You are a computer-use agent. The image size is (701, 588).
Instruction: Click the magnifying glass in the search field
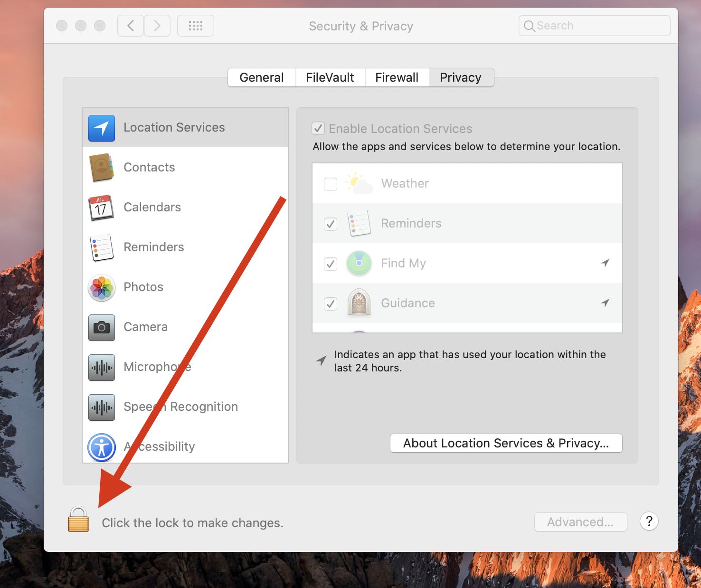click(x=530, y=26)
